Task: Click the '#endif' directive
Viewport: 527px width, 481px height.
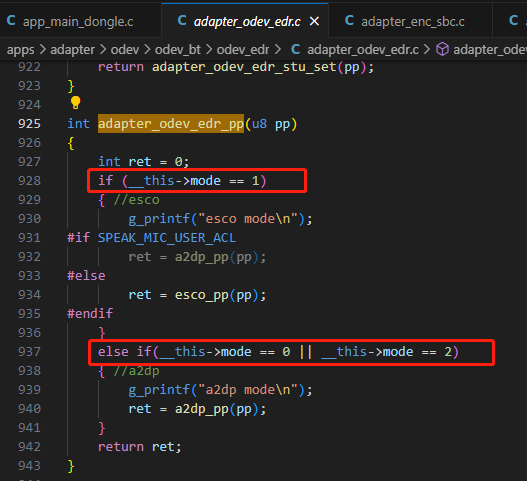Action: coord(90,314)
